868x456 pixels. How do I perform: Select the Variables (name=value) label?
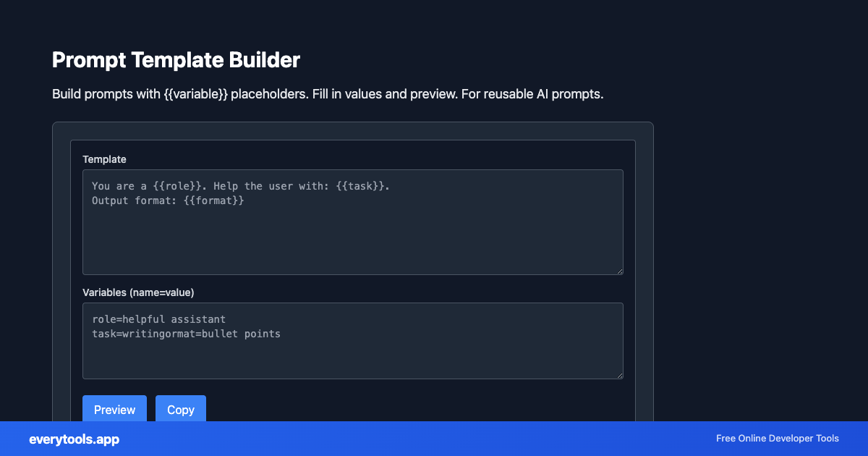(x=137, y=292)
